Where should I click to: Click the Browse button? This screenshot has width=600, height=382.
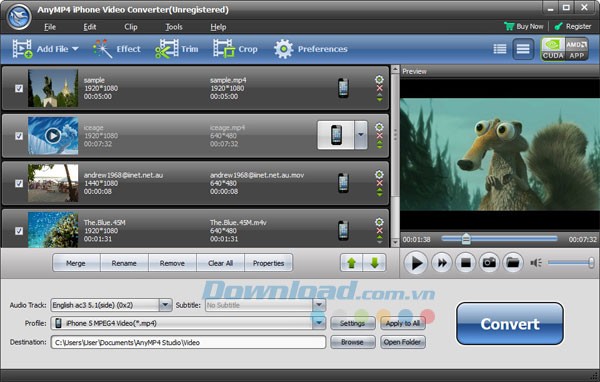(352, 342)
